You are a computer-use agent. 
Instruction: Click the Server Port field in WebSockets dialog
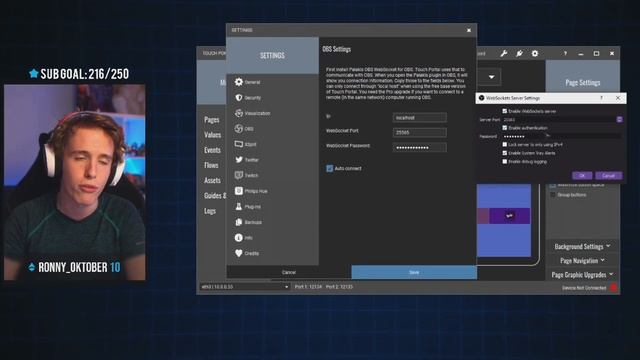point(559,120)
